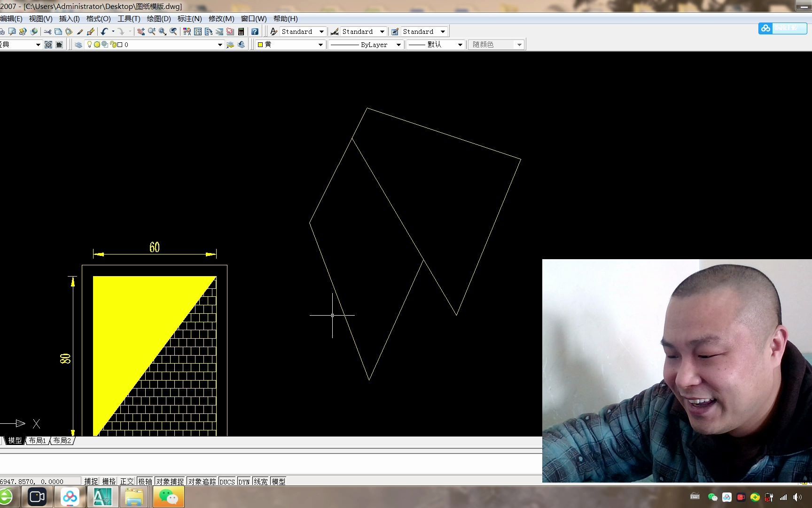Click the Publish icon
The height and width of the screenshot is (508, 812).
tap(23, 32)
